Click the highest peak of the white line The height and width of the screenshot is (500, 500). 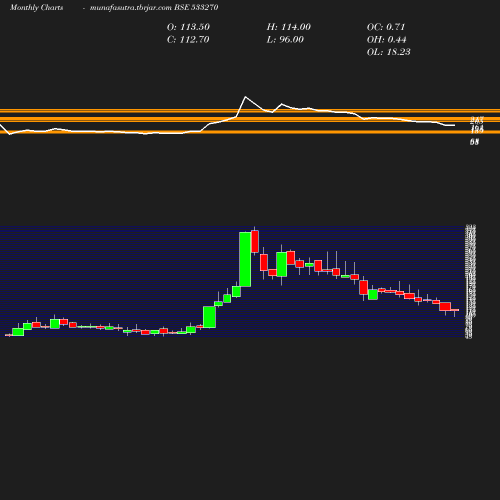246,97
